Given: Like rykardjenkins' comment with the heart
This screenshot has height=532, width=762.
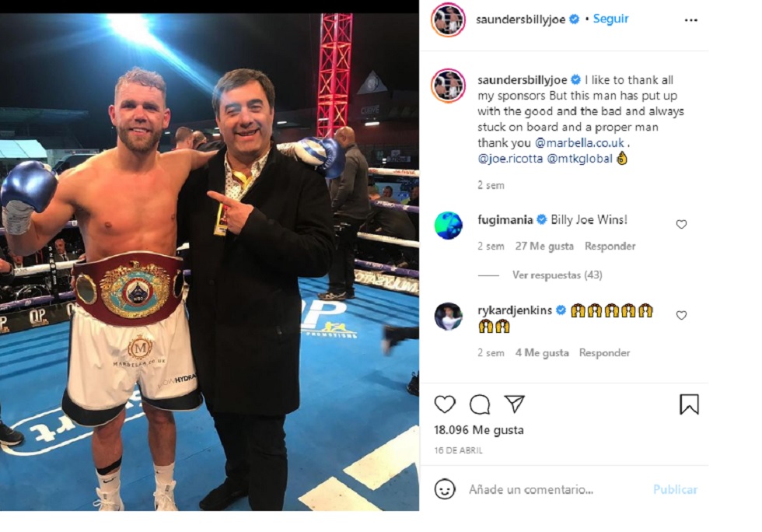Looking at the screenshot, I should pyautogui.click(x=681, y=315).
